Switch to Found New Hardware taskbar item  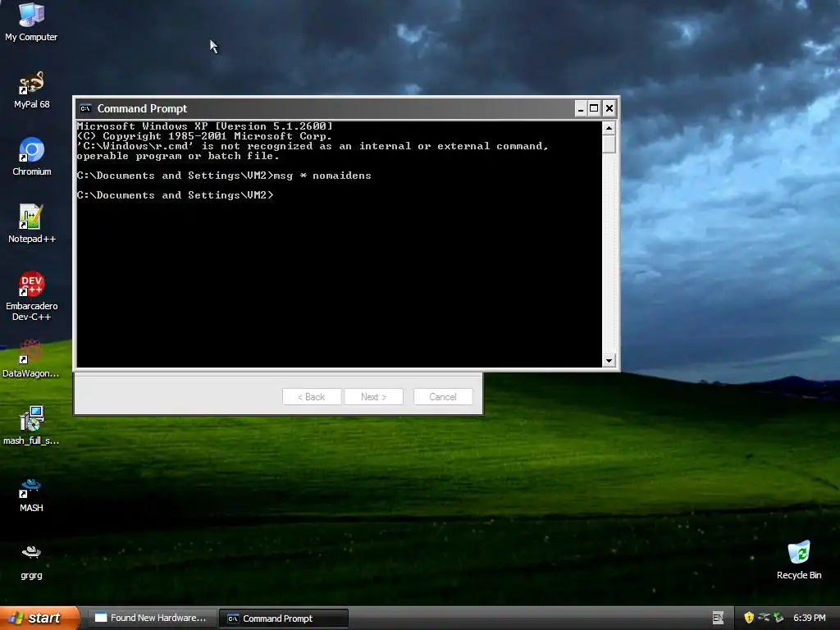pos(152,618)
